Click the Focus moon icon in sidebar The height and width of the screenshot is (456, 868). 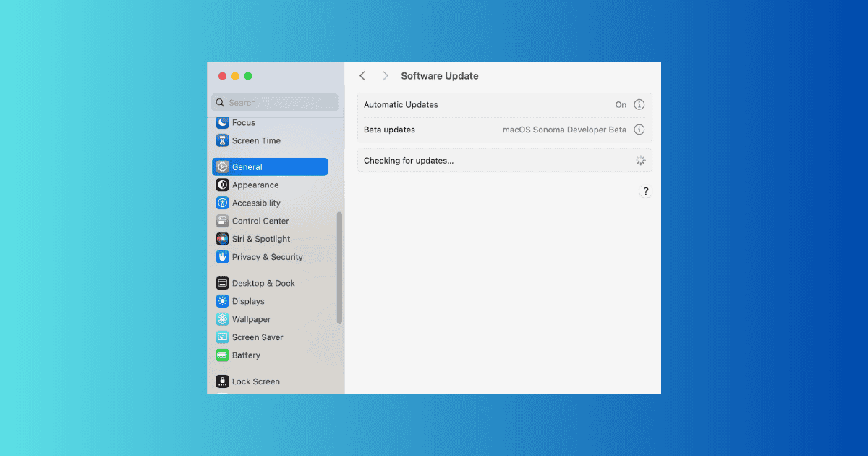point(222,123)
